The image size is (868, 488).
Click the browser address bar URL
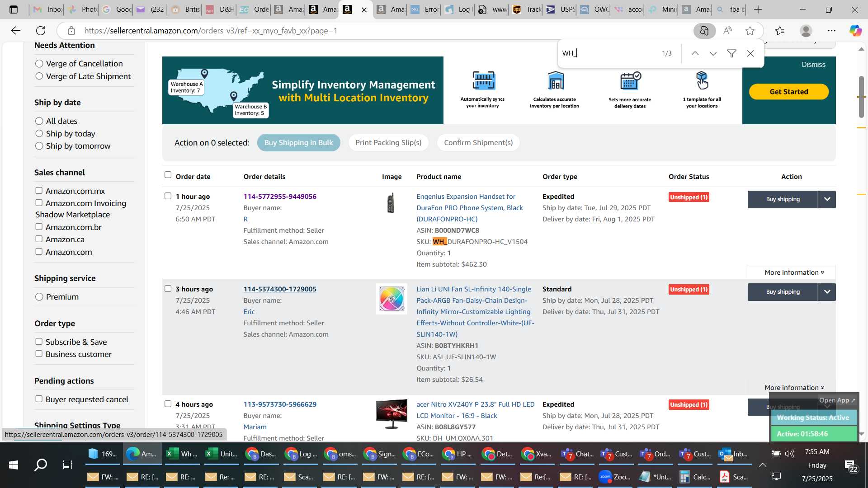(x=211, y=31)
